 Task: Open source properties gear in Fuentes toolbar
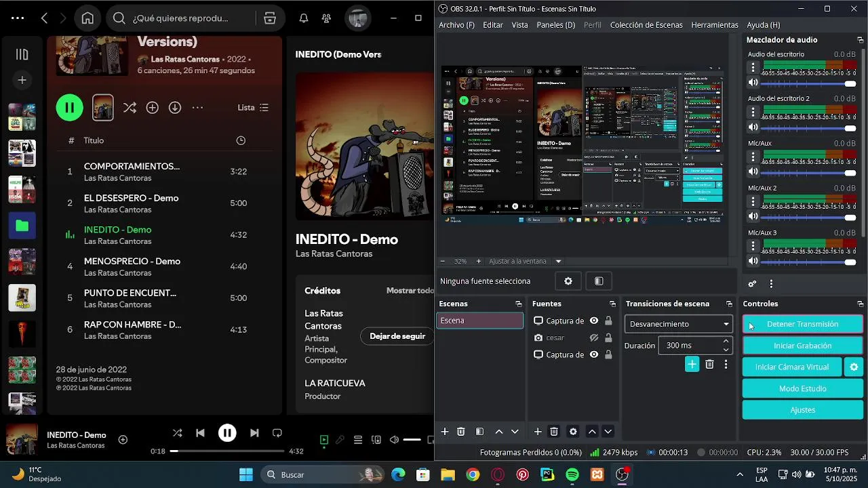tap(573, 431)
